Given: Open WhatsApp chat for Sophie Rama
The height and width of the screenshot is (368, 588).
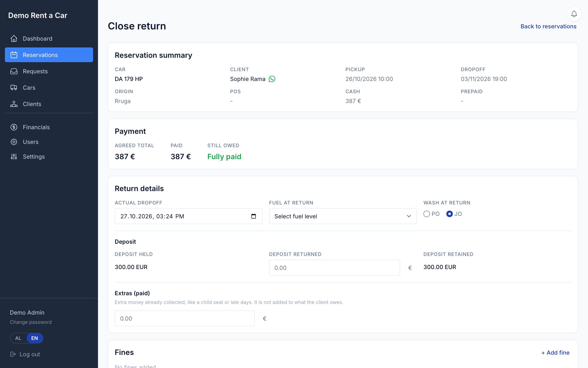Looking at the screenshot, I should tap(272, 79).
